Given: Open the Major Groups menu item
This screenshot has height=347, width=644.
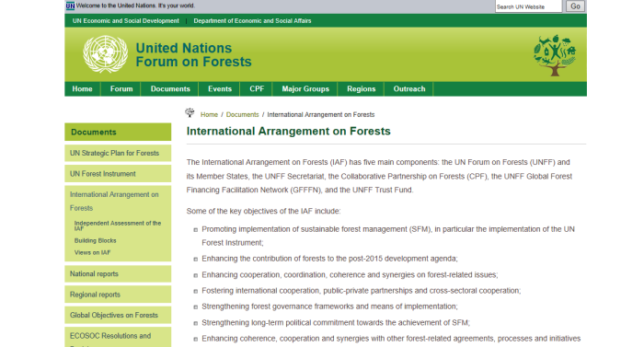Looking at the screenshot, I should click(x=305, y=88).
